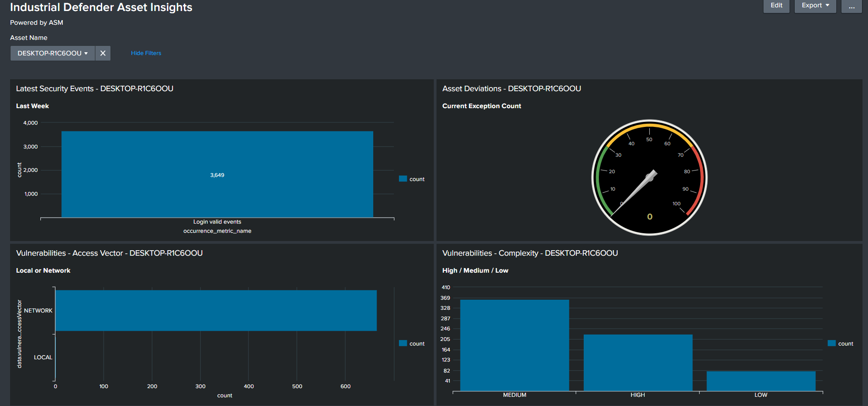Click the Powered by ASM text
This screenshot has width=868, height=406.
click(x=37, y=22)
